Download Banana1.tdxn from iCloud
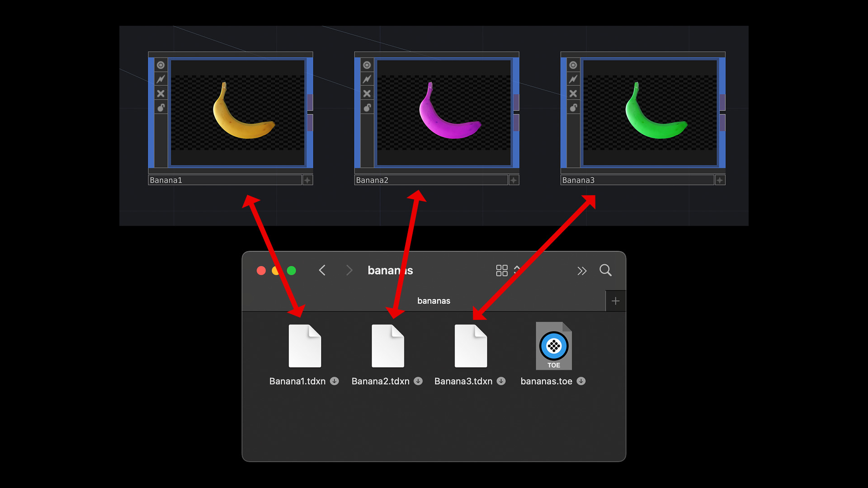The width and height of the screenshot is (868, 488). pos(335,381)
